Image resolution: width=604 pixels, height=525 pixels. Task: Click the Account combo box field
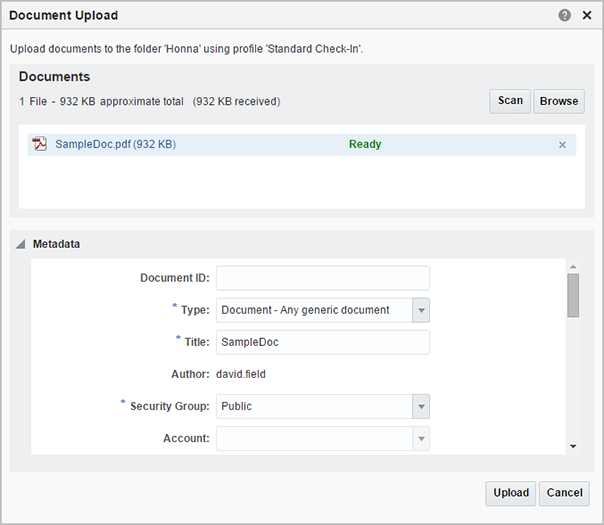[x=314, y=438]
